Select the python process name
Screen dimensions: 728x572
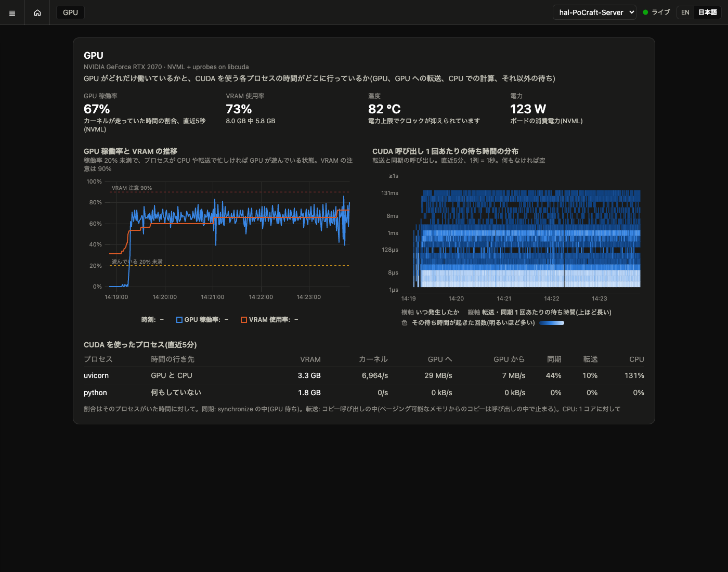(95, 393)
